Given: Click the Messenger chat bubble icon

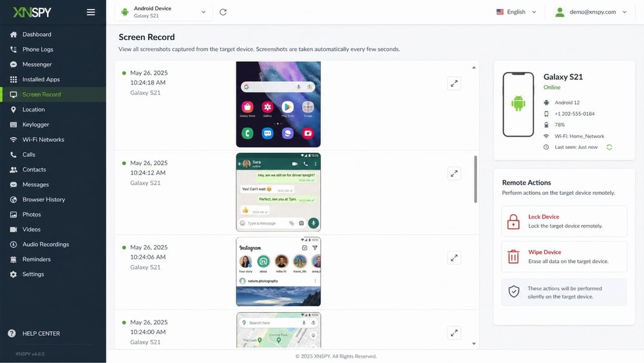Looking at the screenshot, I should tap(14, 64).
